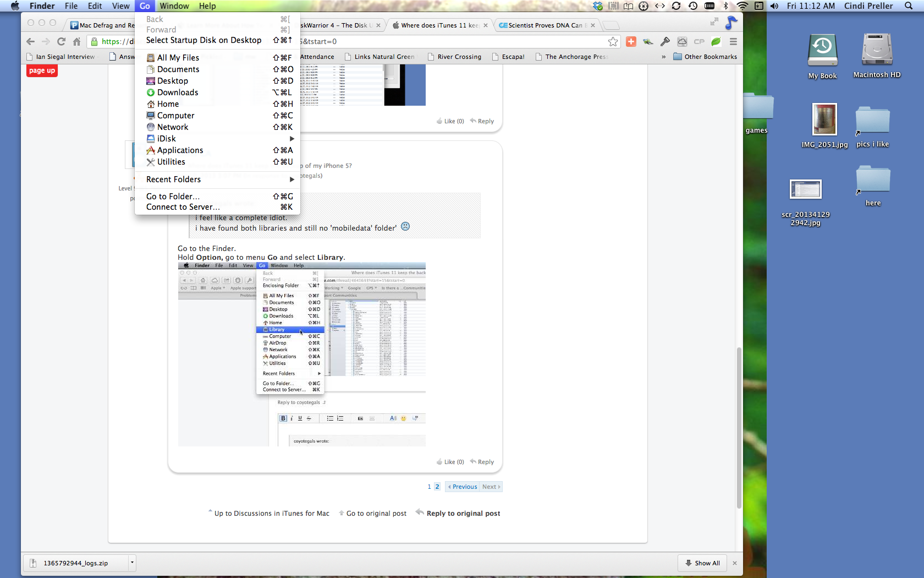Click the orange plus extension icon
Viewport: 924px width, 578px height.
pos(631,41)
